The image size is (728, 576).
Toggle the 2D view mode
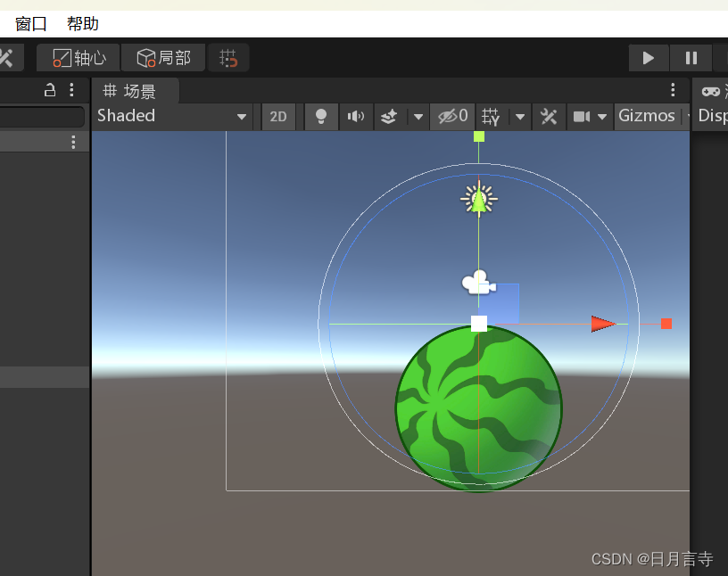[x=277, y=116]
